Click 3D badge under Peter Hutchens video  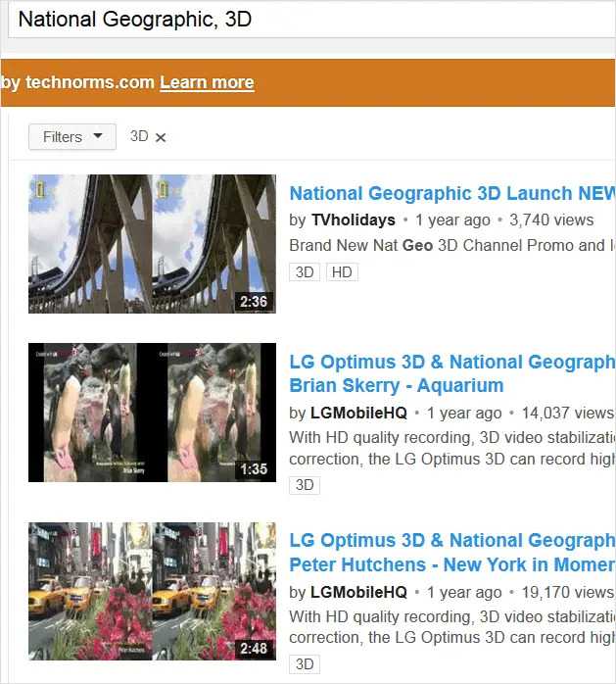click(305, 664)
